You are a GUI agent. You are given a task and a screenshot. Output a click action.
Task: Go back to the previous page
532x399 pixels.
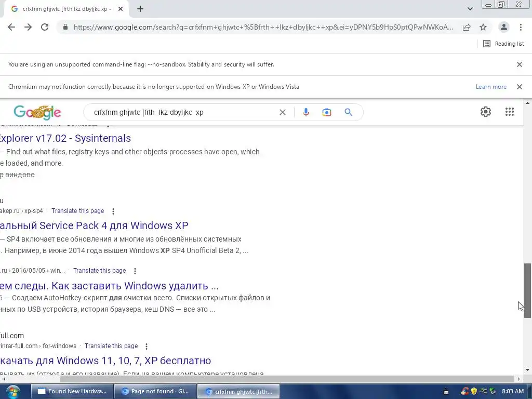tap(11, 27)
